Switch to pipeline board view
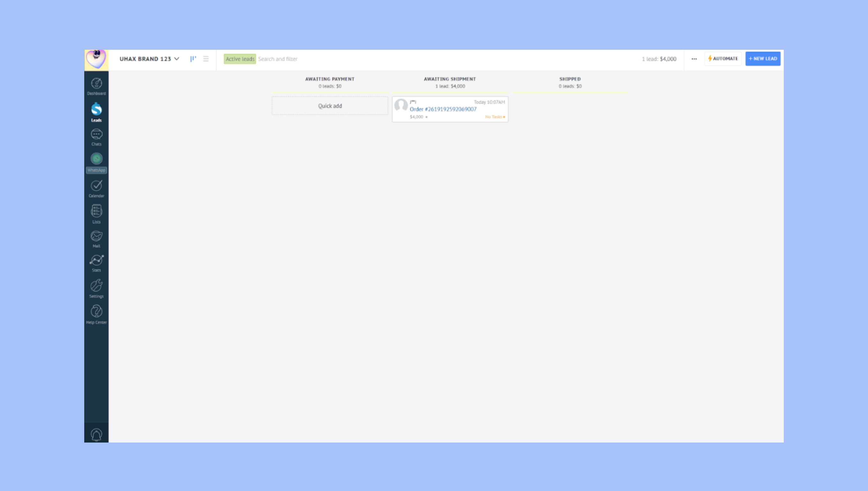Image resolution: width=868 pixels, height=491 pixels. pyautogui.click(x=193, y=59)
